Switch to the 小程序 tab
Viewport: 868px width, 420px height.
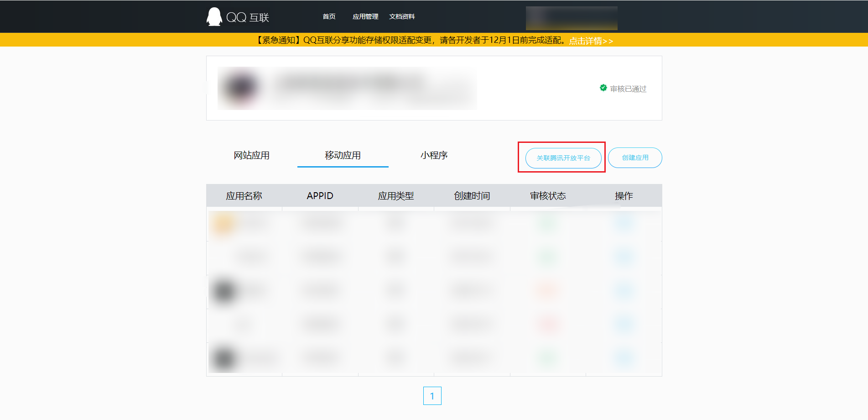pyautogui.click(x=434, y=155)
